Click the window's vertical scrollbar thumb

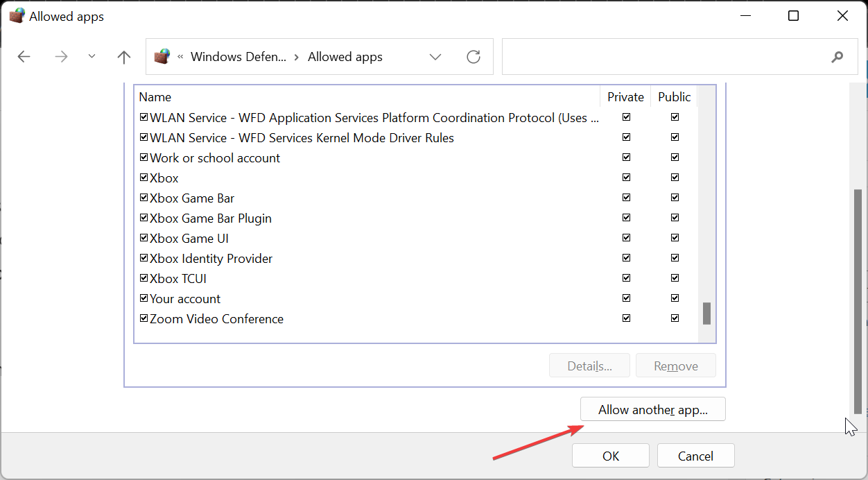point(858,302)
